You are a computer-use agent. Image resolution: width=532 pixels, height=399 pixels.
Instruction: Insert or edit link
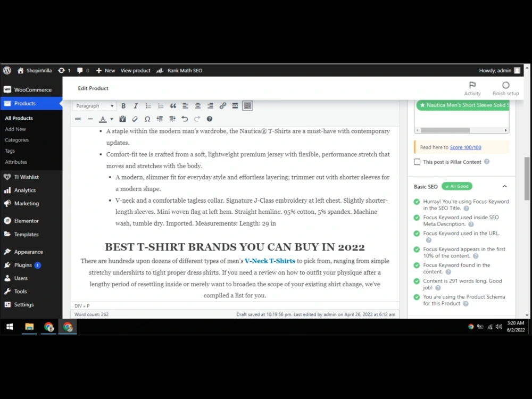(x=222, y=106)
